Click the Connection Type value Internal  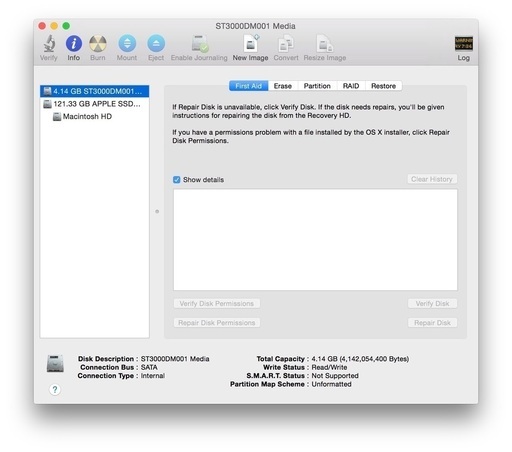[153, 376]
